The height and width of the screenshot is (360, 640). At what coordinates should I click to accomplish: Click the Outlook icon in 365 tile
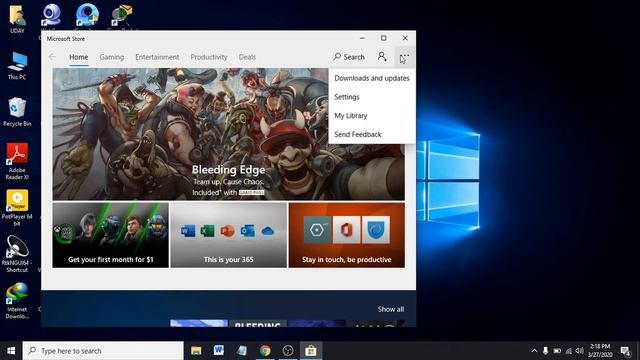click(x=247, y=231)
